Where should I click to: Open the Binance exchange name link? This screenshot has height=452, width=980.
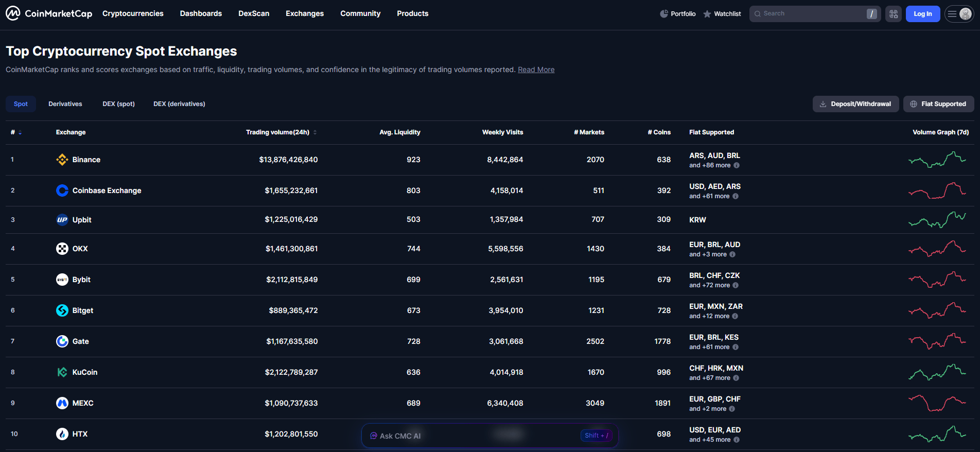tap(86, 160)
